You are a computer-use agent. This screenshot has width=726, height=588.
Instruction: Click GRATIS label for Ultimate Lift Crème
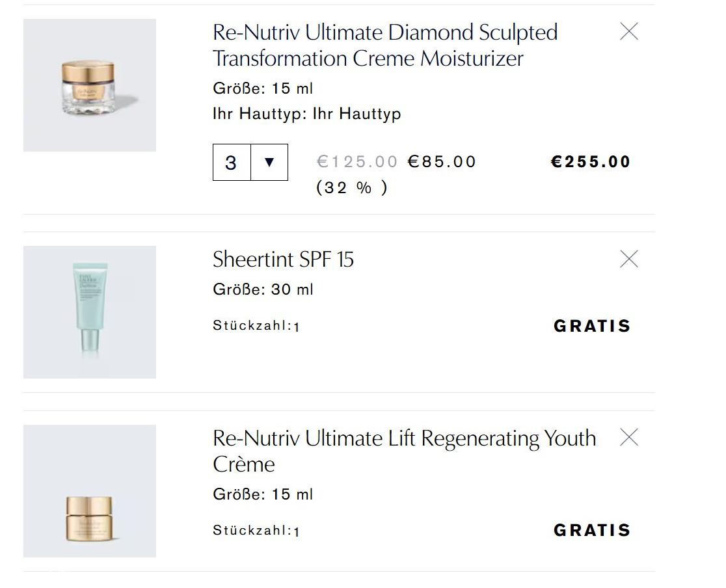pos(592,530)
